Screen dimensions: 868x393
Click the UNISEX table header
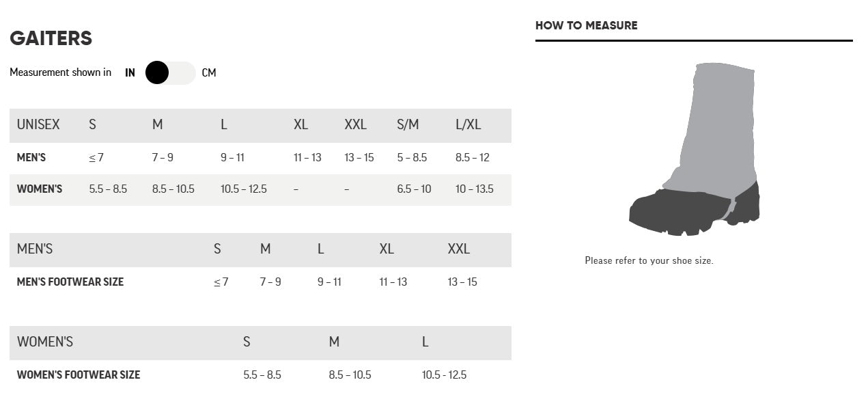point(38,124)
